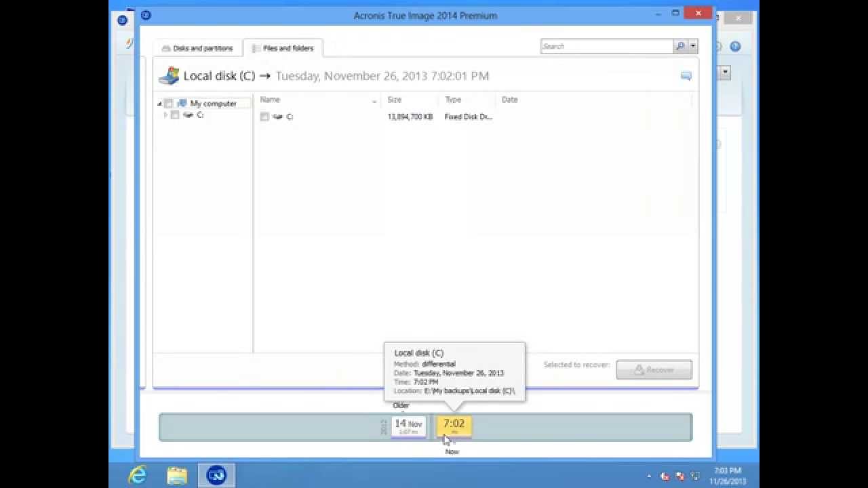Click the Acronis window title icon
The width and height of the screenshot is (868, 488).
(x=146, y=15)
